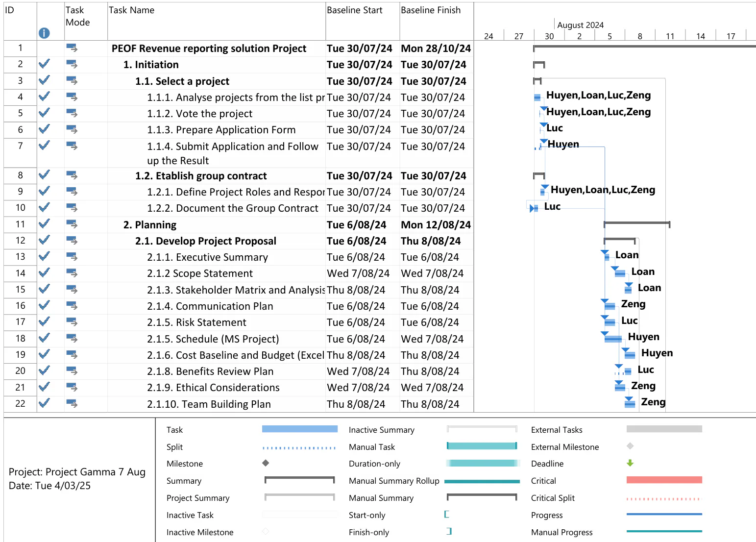Select the 2.1. Develop Project Proposal task
The image size is (756, 542).
coord(206,241)
